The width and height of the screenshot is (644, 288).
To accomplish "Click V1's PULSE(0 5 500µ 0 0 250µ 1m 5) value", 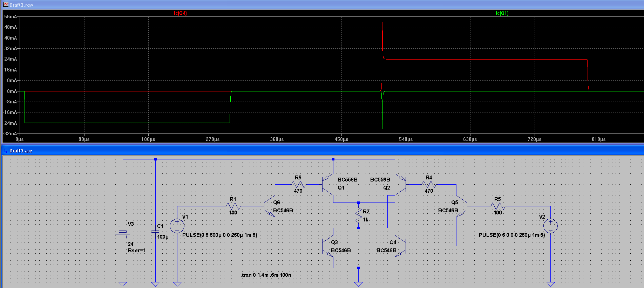I will pos(219,235).
